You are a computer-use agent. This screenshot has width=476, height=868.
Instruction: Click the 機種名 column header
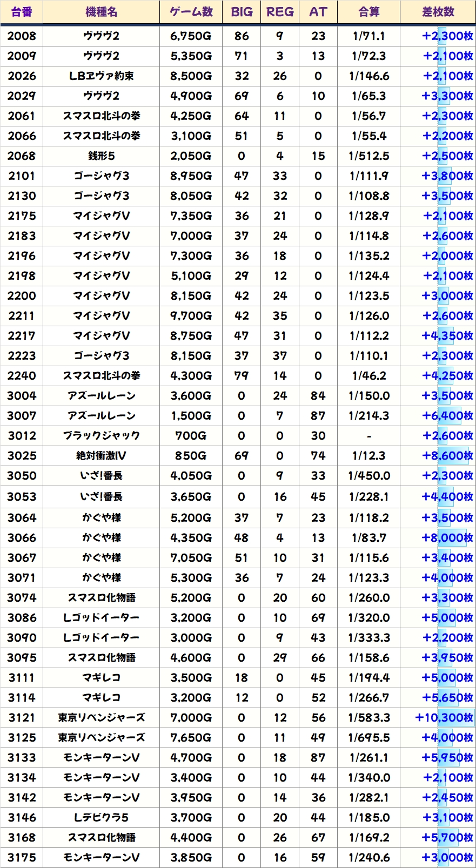tap(101, 12)
